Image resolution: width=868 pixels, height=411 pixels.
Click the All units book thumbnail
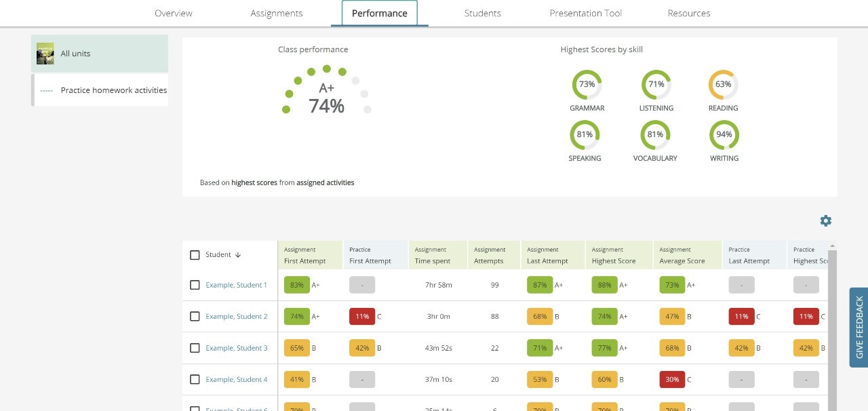(x=45, y=54)
